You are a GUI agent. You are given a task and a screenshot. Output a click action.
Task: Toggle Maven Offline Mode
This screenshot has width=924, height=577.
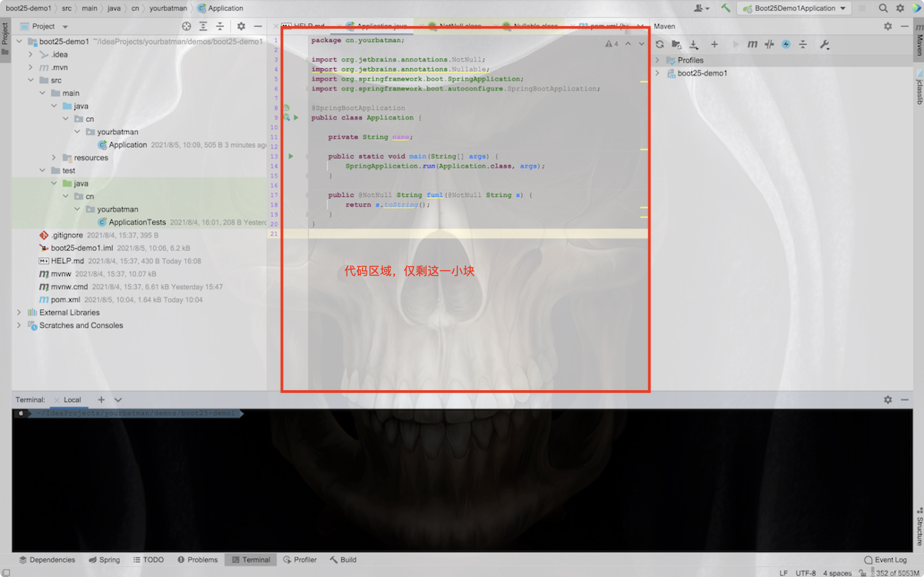pos(769,44)
